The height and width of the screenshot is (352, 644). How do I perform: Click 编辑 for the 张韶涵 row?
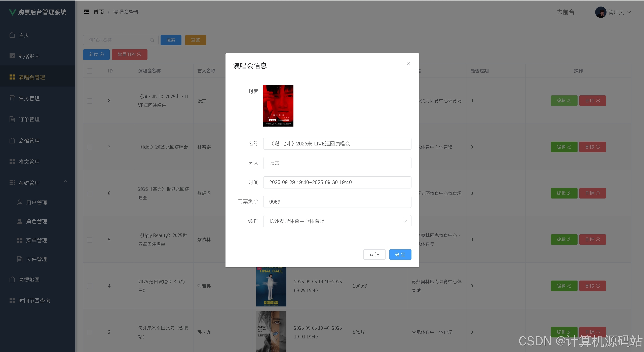564,193
